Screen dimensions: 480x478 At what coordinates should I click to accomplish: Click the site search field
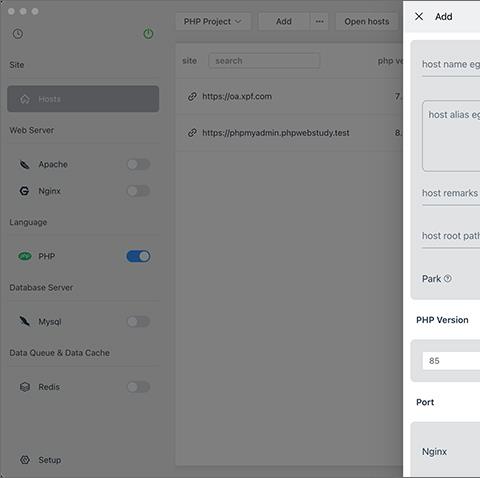pos(264,61)
